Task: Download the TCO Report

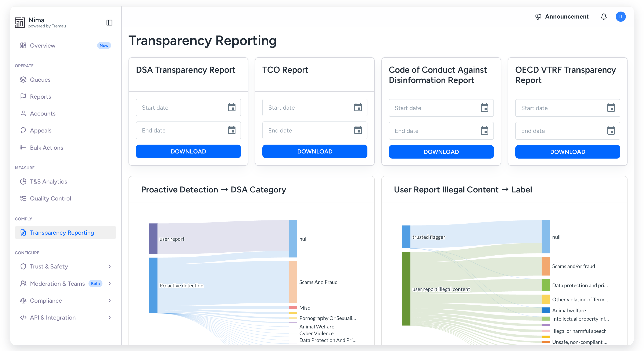Action: click(315, 151)
